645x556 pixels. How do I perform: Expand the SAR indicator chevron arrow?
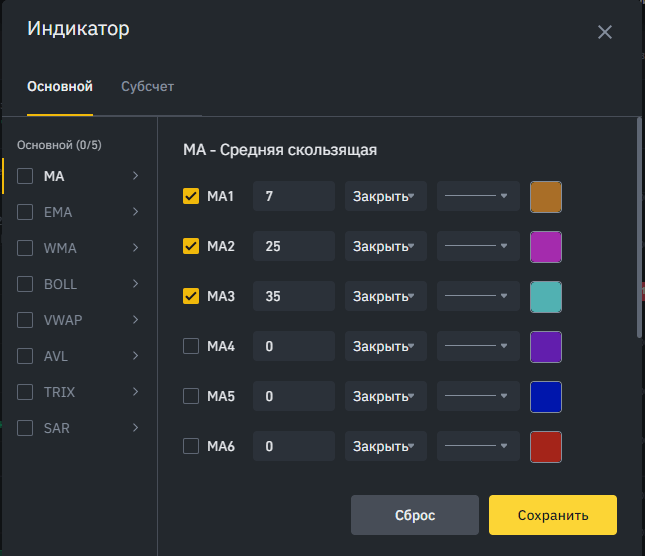(x=135, y=428)
